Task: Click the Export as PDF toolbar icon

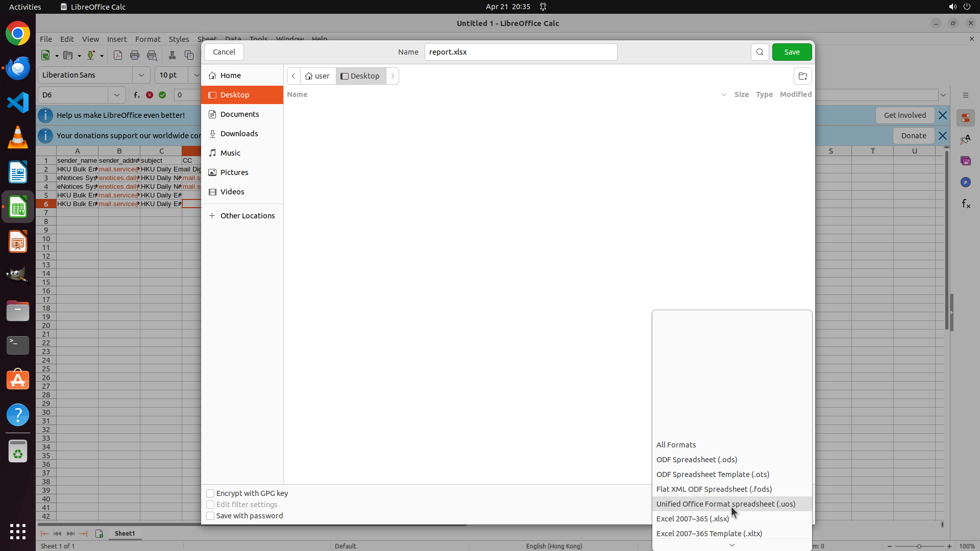Action: coord(118,55)
